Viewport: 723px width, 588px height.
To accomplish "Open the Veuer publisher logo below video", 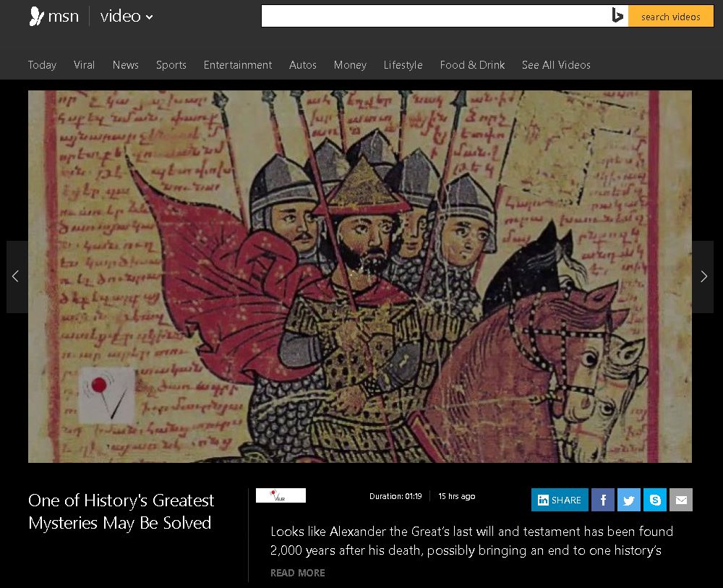I will click(281, 495).
